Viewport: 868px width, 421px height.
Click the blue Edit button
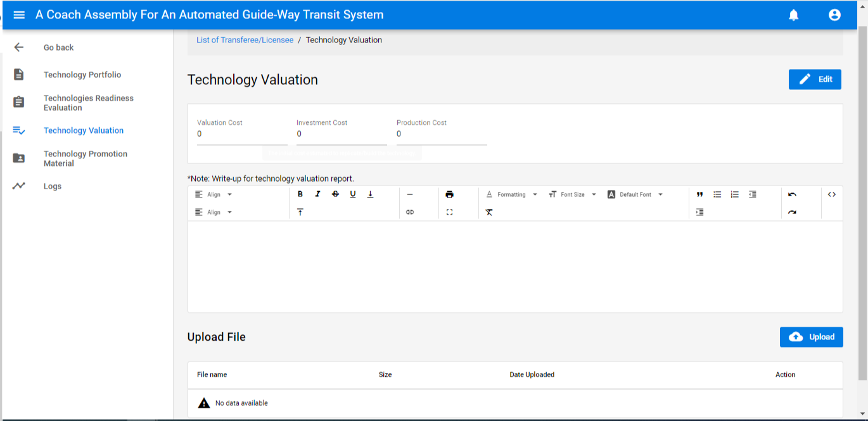pos(815,79)
